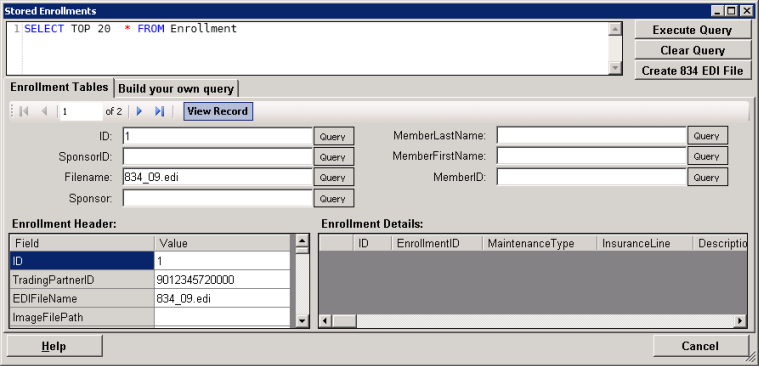Focus the Filename input field
Viewport: 759px width, 366px height.
[x=217, y=177]
